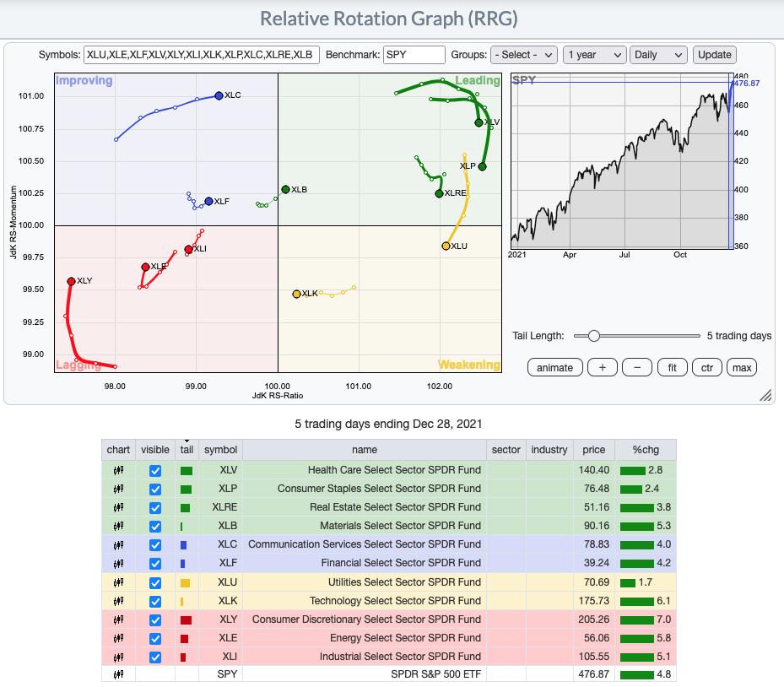This screenshot has height=687, width=784.
Task: Uncheck visibility for XLY
Action: pos(155,620)
